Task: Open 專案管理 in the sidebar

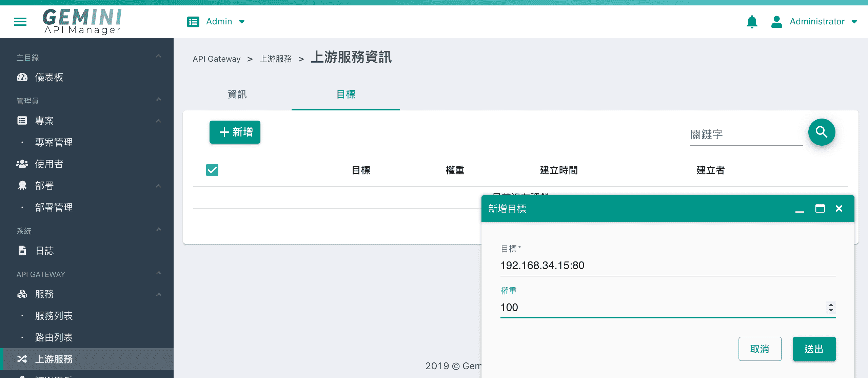Action: [54, 142]
